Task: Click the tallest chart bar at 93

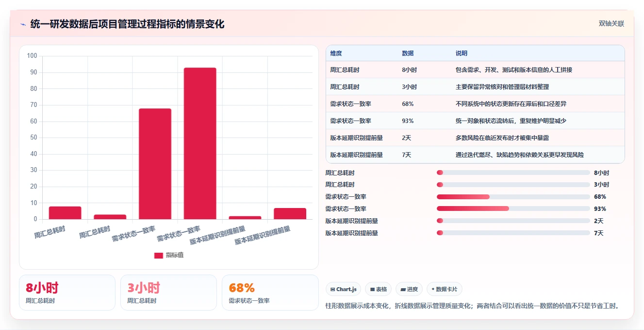Action: [x=200, y=143]
